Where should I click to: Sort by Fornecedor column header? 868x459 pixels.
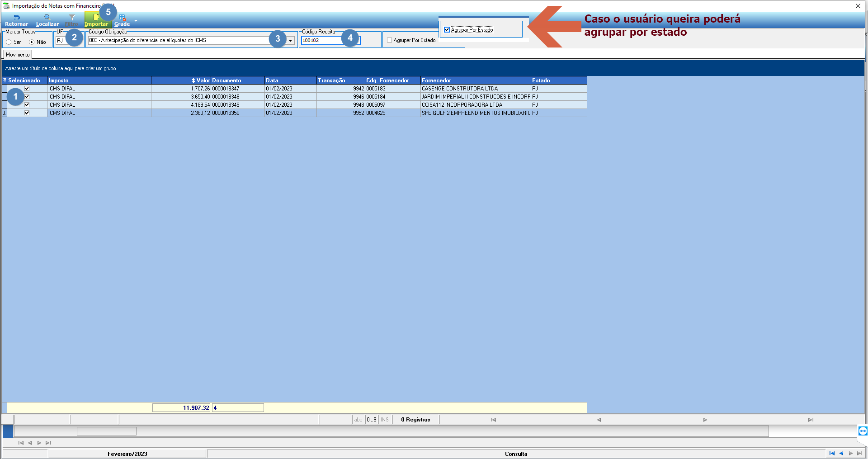(476, 80)
